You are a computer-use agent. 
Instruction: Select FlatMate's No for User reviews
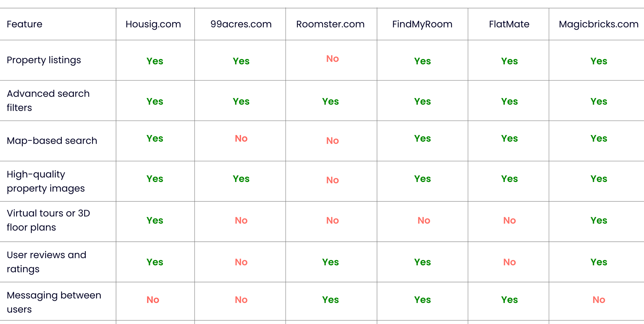pos(509,262)
